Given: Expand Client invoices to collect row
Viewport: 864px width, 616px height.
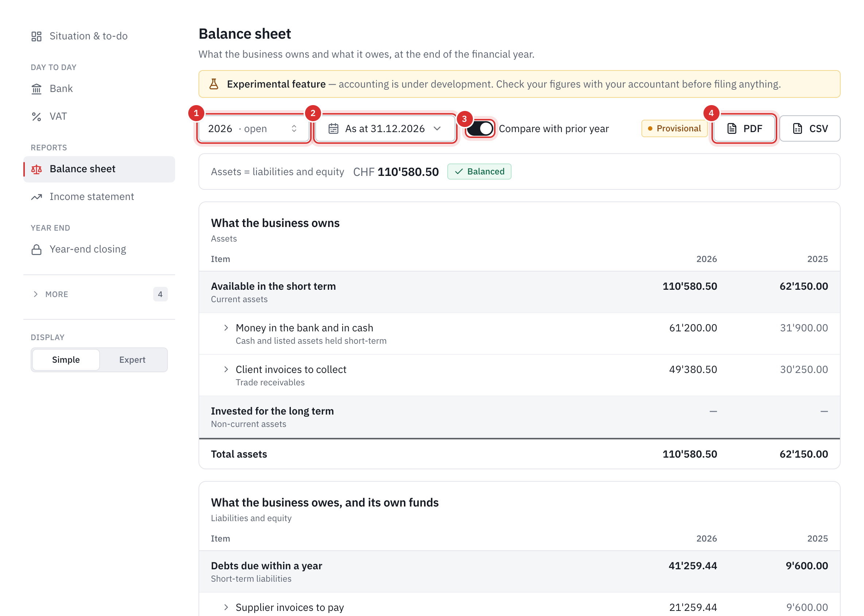Looking at the screenshot, I should click(226, 369).
